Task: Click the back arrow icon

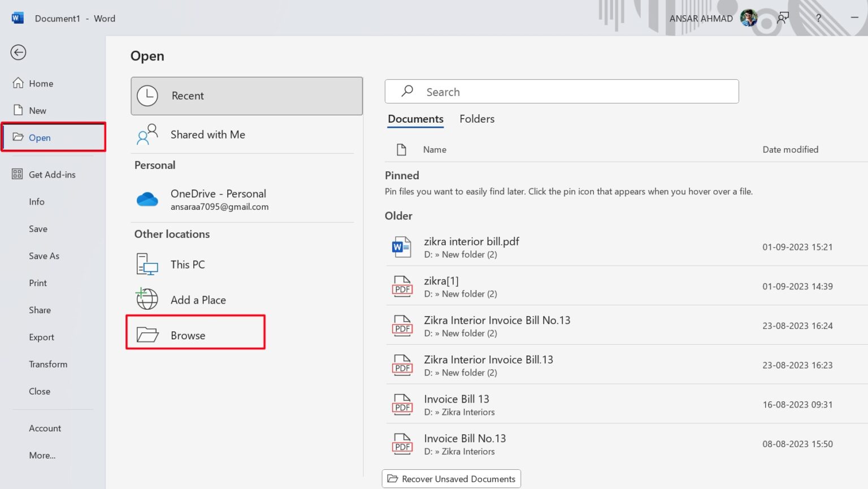Action: pyautogui.click(x=18, y=53)
